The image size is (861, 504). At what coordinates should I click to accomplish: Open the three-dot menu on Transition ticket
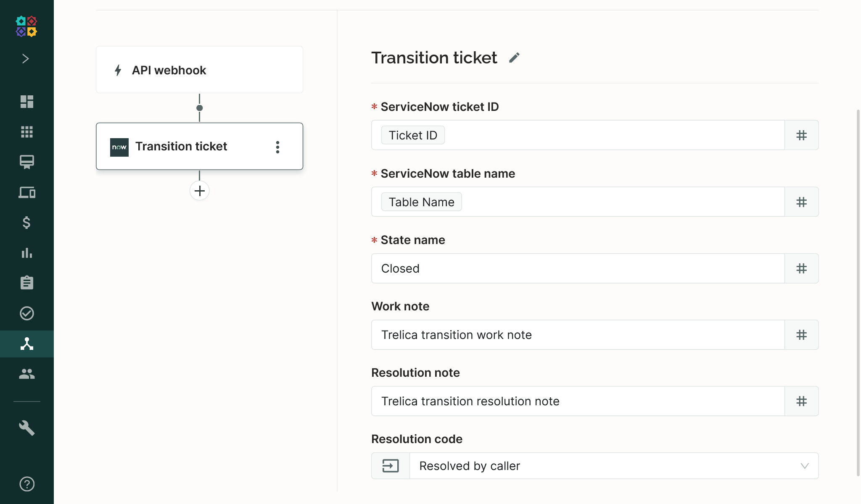(x=277, y=147)
